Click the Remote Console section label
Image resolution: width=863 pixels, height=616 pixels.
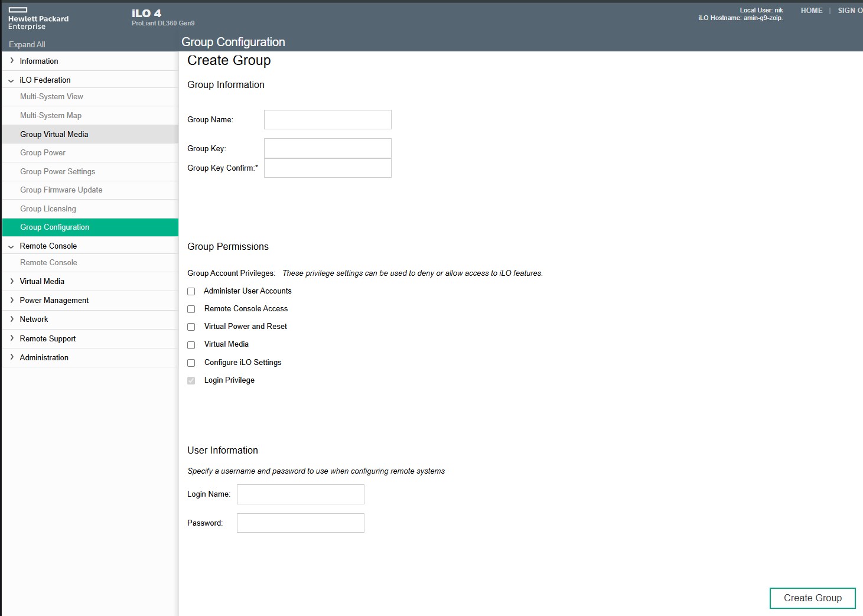point(48,246)
